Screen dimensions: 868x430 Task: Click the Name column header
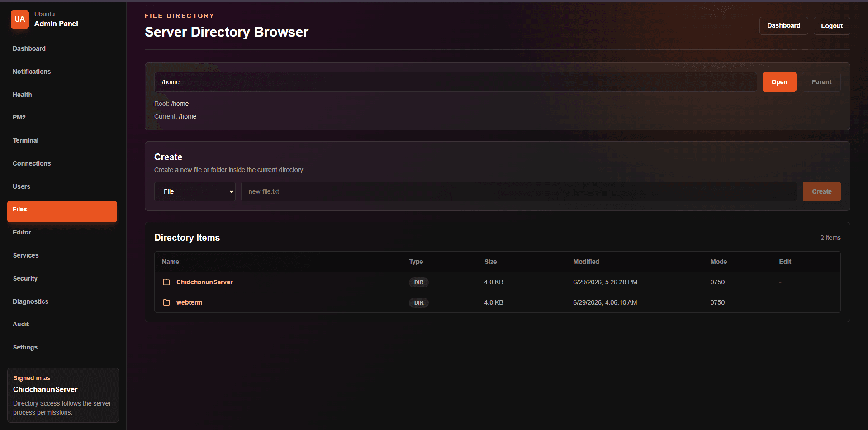click(171, 262)
